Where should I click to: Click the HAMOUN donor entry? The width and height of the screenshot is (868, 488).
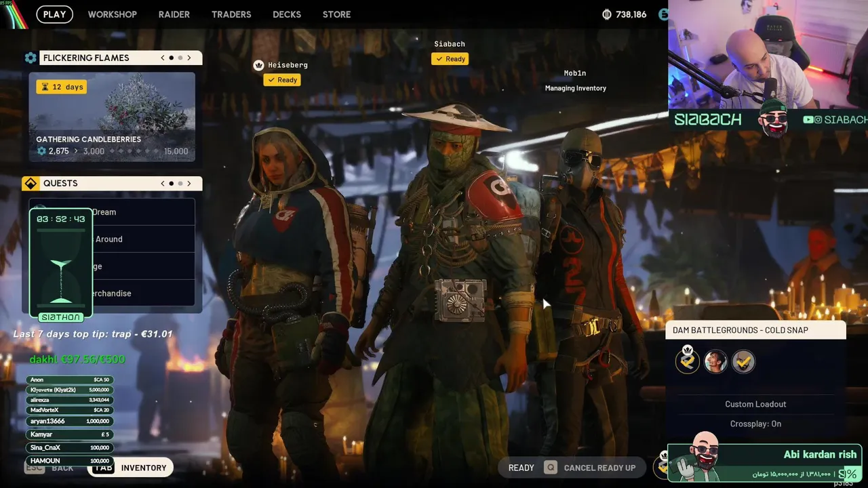coord(70,461)
